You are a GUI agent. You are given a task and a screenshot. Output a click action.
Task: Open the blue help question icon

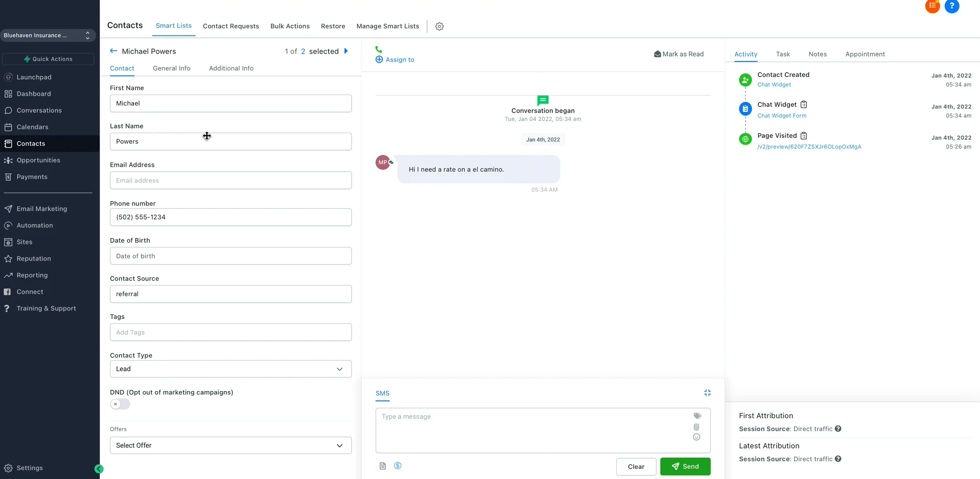952,6
